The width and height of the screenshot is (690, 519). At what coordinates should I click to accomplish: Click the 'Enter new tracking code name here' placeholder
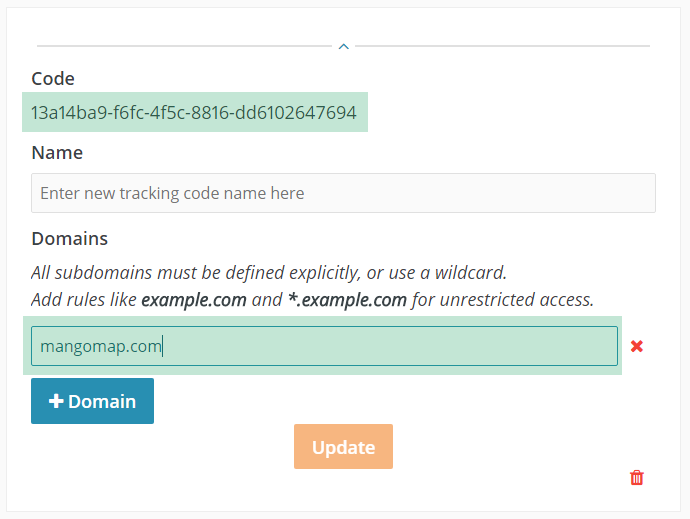pos(172,193)
